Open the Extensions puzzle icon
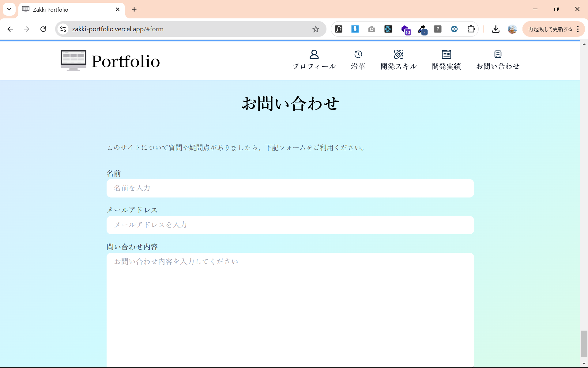The image size is (588, 368). point(471,29)
